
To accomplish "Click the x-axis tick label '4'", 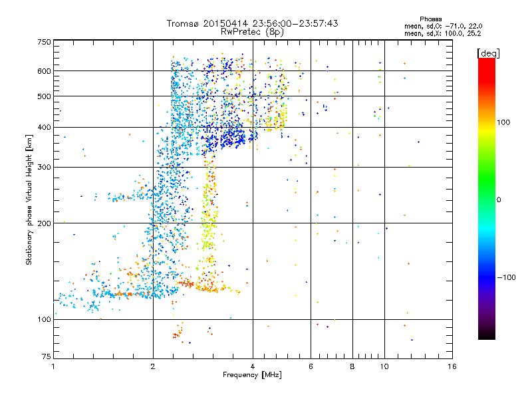I will (253, 366).
